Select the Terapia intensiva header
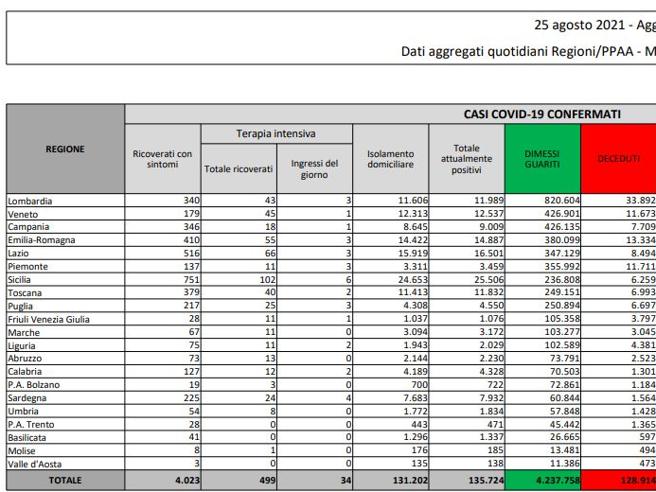Image resolution: width=656 pixels, height=492 pixels. click(x=276, y=134)
